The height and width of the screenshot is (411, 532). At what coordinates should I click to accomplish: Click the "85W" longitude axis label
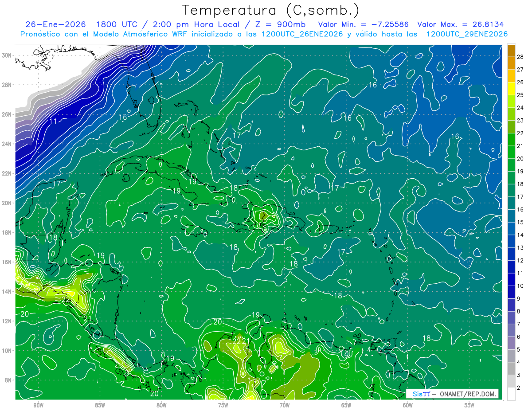[x=100, y=405]
